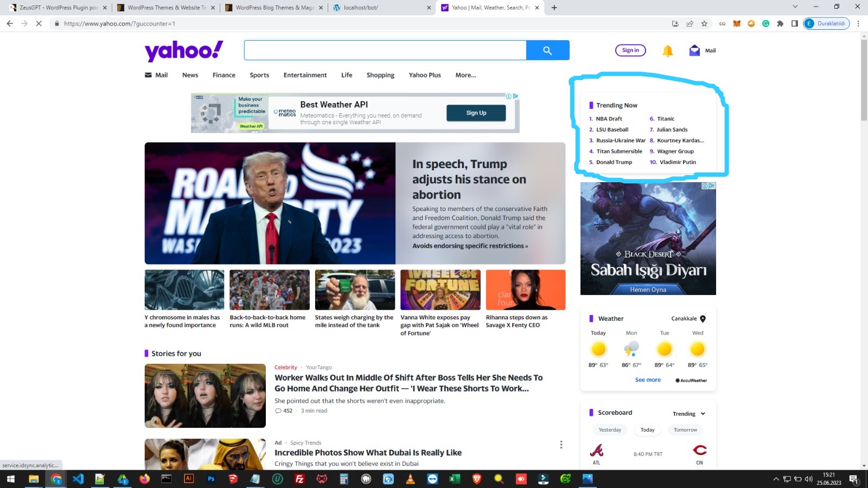Open the Mail envelope icon beside the bell
Screen dimensions: 868x488
click(x=694, y=50)
